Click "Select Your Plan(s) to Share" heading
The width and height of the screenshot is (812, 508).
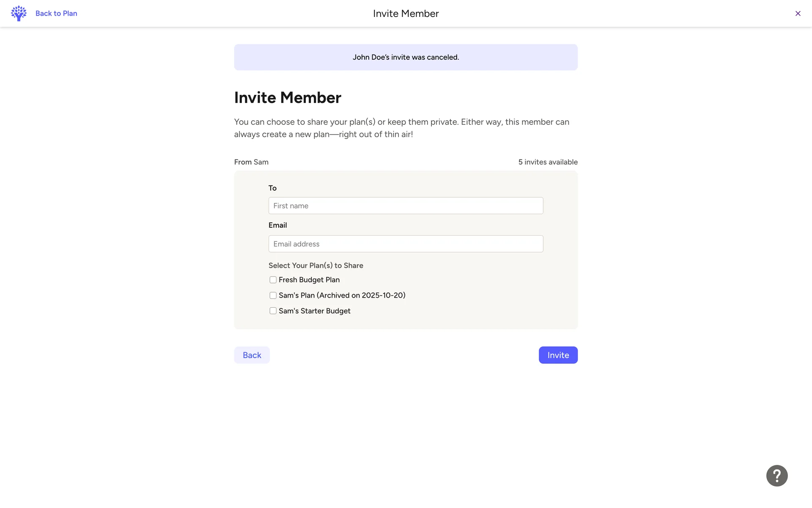pos(315,265)
